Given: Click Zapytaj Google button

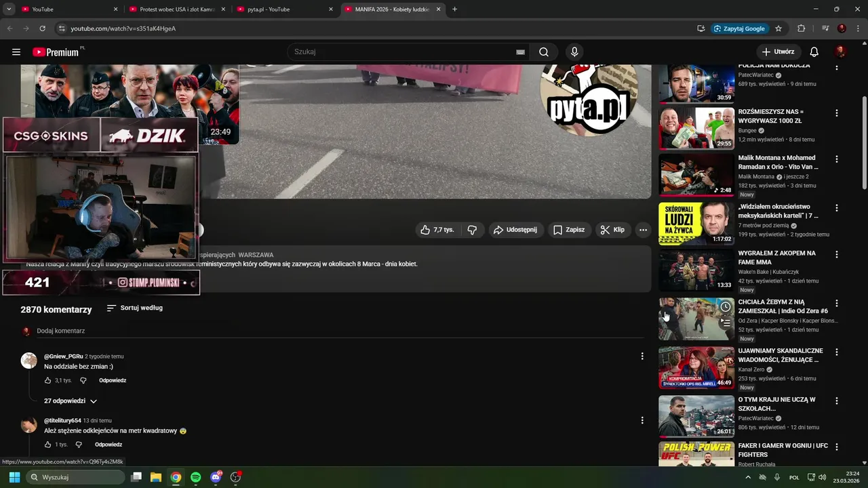Looking at the screenshot, I should (x=740, y=28).
